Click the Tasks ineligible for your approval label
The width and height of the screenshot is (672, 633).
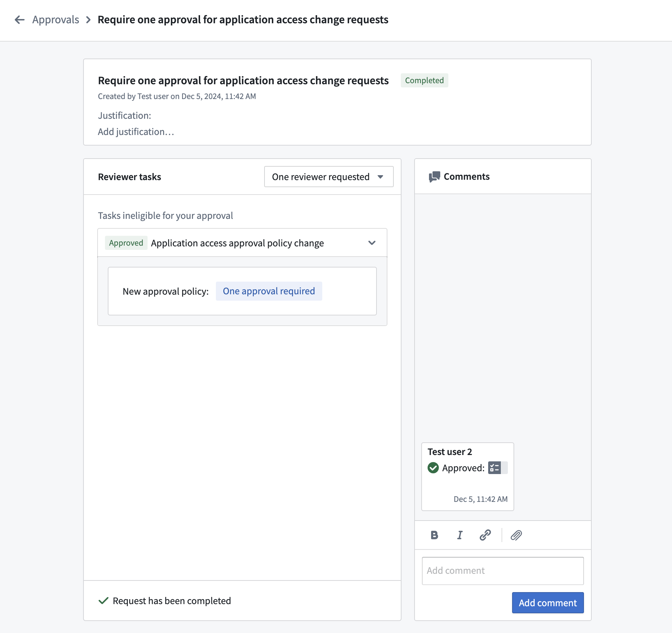[x=166, y=216]
